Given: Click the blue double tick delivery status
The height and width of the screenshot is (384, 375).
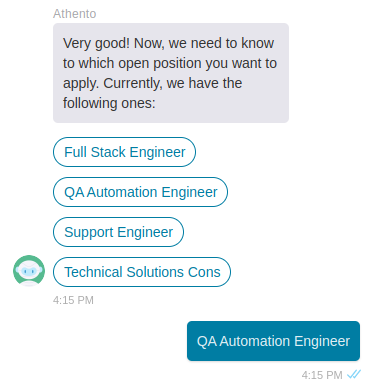Looking at the screenshot, I should (354, 374).
